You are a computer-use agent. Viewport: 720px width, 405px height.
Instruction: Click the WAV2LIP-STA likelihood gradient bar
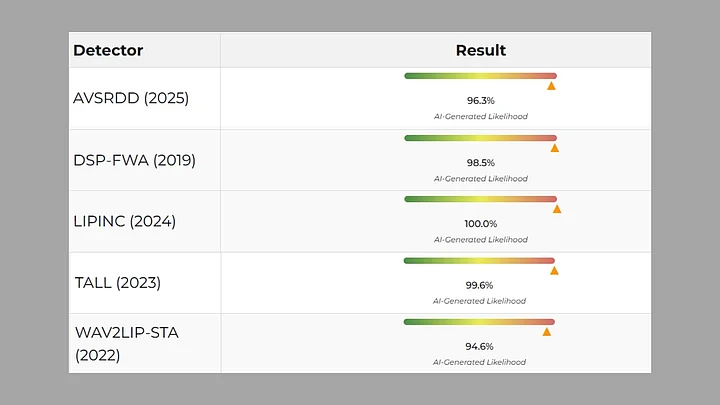click(479, 322)
